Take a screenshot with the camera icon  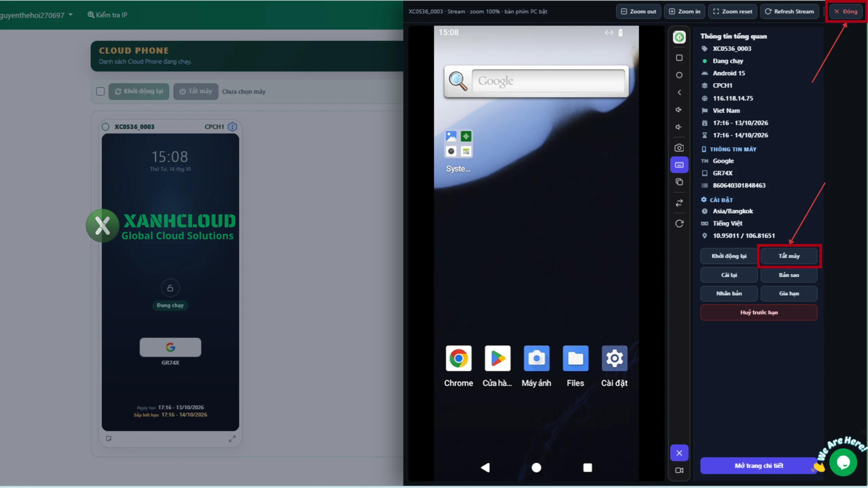point(679,148)
